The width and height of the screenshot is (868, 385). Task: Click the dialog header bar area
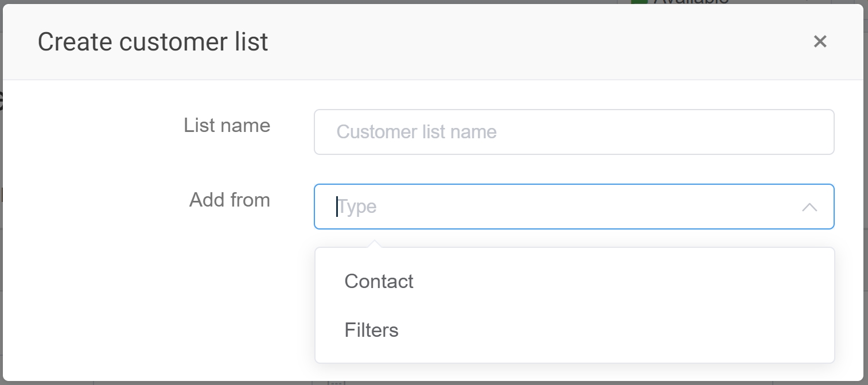(516, 41)
